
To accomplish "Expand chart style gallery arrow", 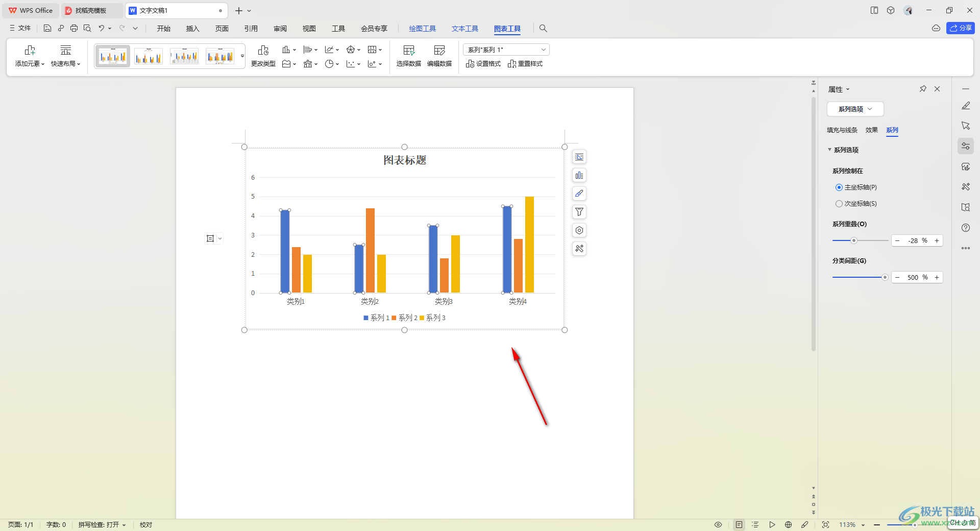I will (x=242, y=56).
